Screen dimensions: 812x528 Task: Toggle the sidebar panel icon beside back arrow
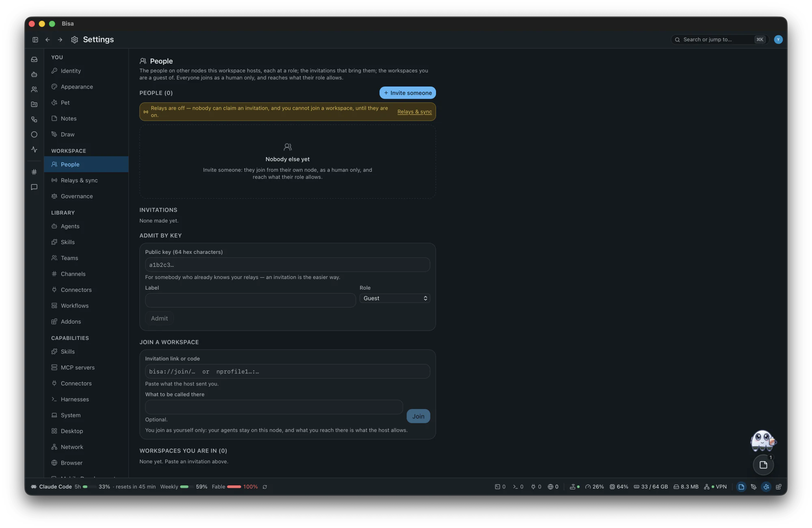click(35, 40)
